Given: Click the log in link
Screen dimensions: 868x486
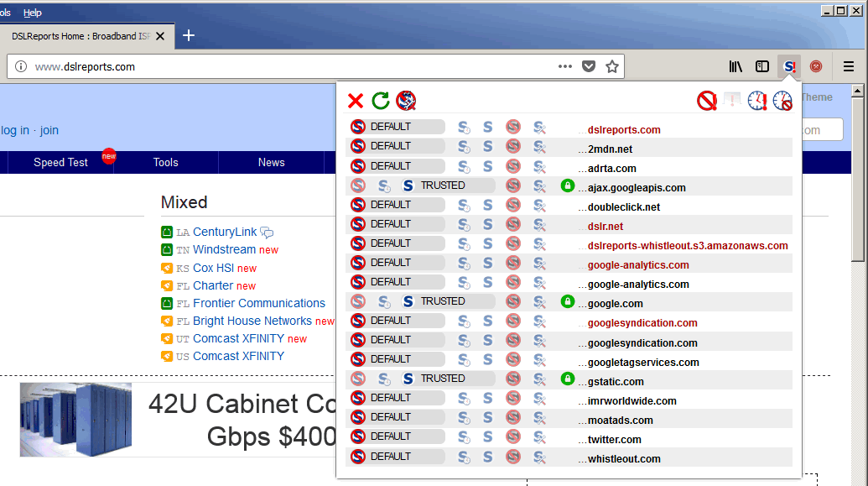Looking at the screenshot, I should click(x=14, y=130).
